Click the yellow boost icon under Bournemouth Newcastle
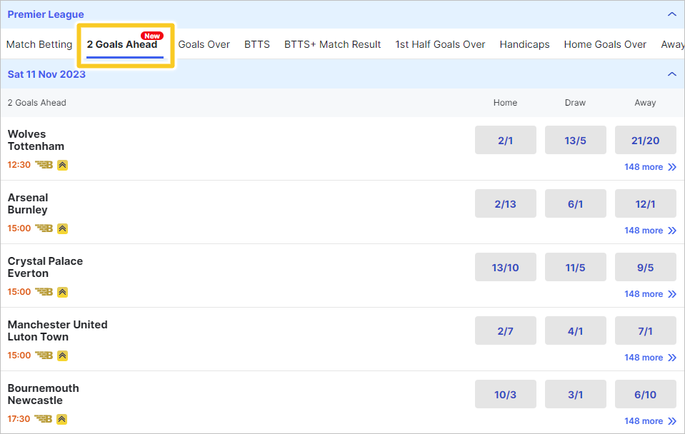685x434 pixels. tap(62, 419)
